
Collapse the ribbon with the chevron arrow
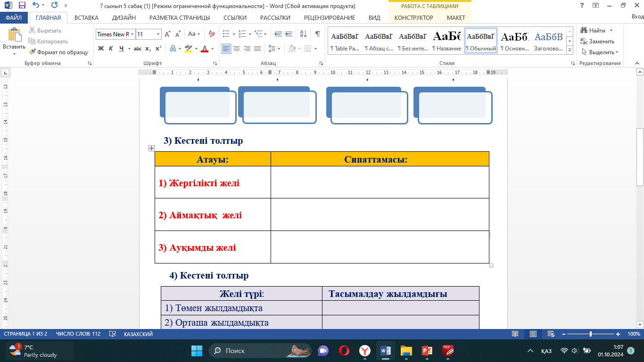pos(637,63)
